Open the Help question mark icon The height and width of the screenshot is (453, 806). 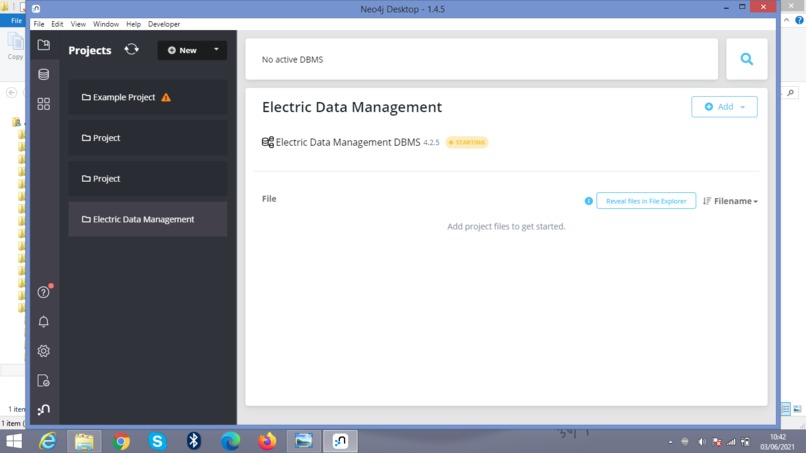[44, 292]
